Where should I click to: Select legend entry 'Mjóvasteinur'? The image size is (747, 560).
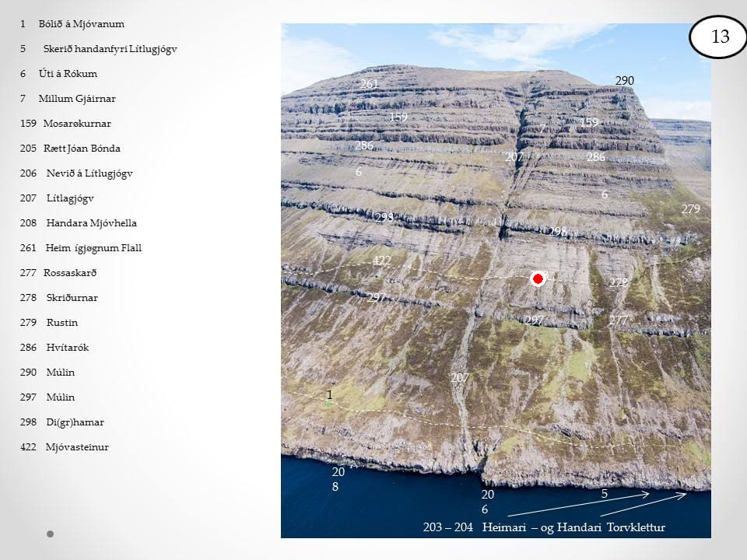77,447
